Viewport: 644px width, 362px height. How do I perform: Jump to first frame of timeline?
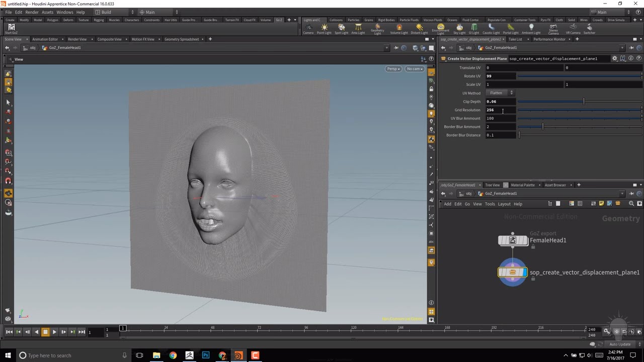pos(9,332)
